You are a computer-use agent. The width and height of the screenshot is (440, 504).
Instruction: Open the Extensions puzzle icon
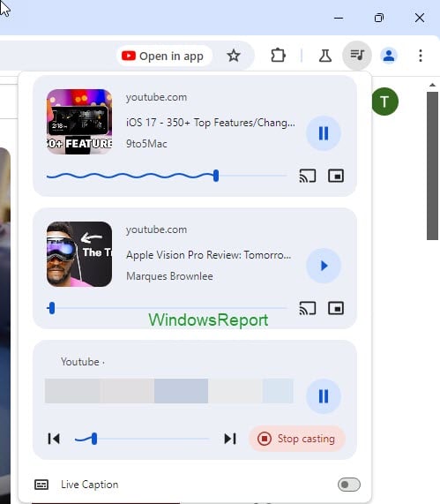(278, 56)
